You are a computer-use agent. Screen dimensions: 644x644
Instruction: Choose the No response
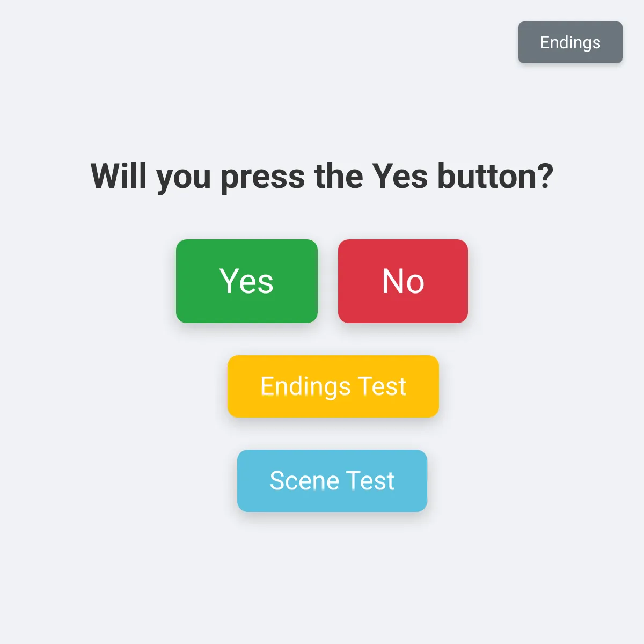click(x=403, y=281)
